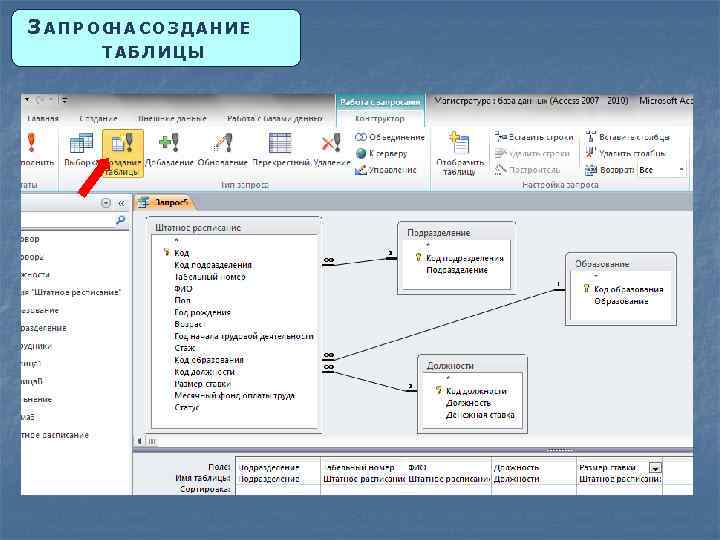Select Год начала трудовой деятельности field

point(244,336)
